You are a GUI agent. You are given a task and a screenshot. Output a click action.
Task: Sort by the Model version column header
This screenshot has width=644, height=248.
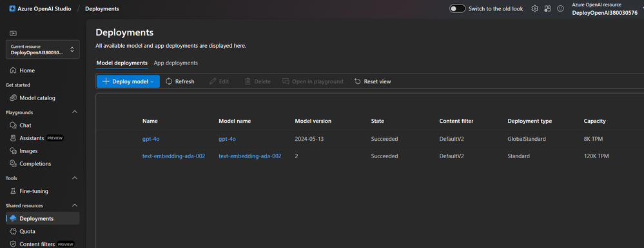coord(313,121)
